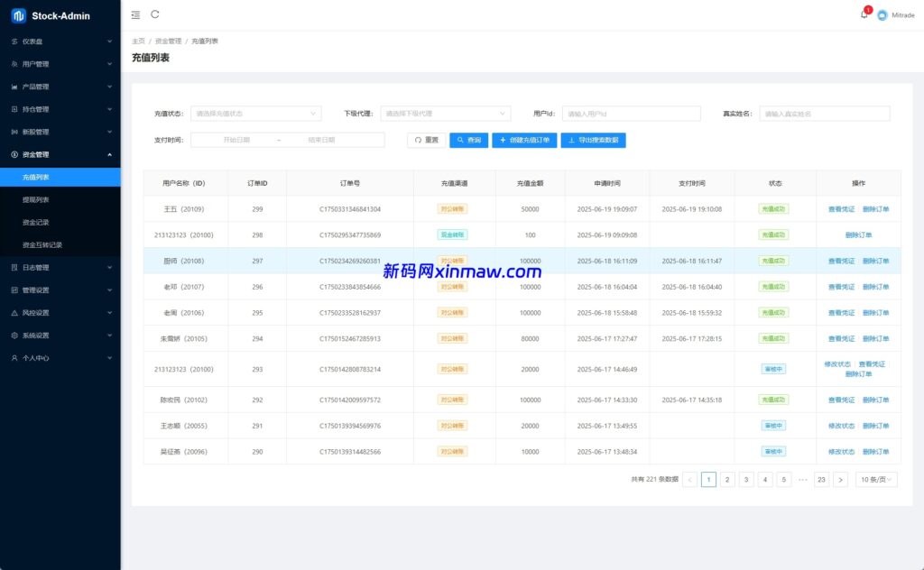Select 提现列表 in the sidebar
Screen dimensions: 924x570
click(36, 200)
